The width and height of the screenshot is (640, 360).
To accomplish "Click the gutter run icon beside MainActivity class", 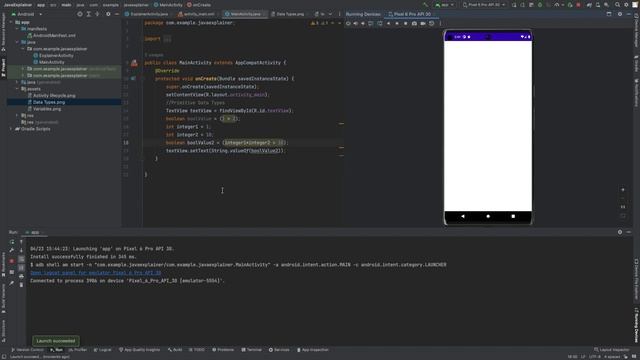I will (134, 63).
